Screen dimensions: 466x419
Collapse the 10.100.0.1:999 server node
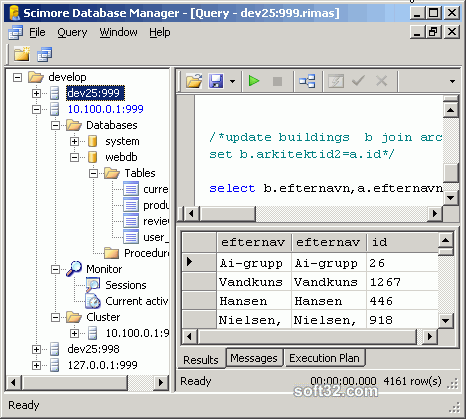(36, 109)
